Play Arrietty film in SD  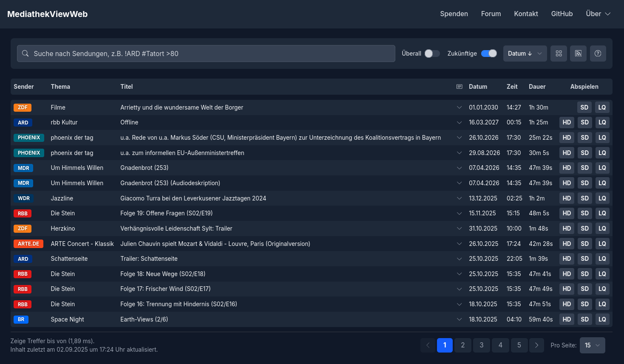pyautogui.click(x=584, y=107)
